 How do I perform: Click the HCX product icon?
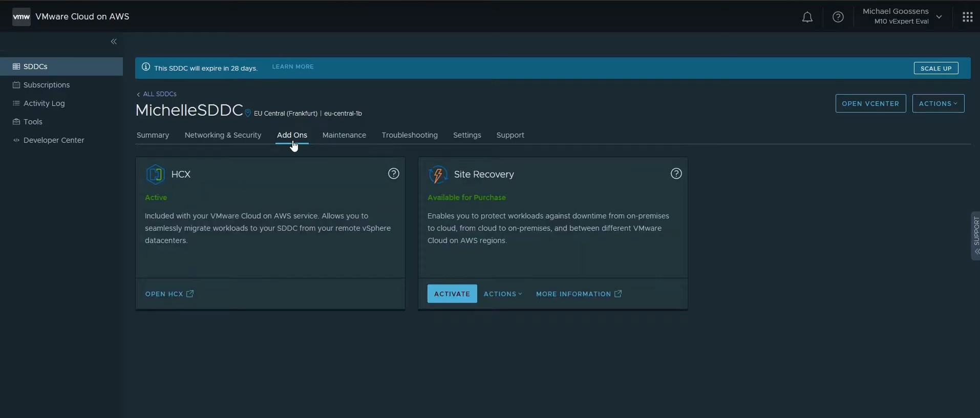(155, 174)
